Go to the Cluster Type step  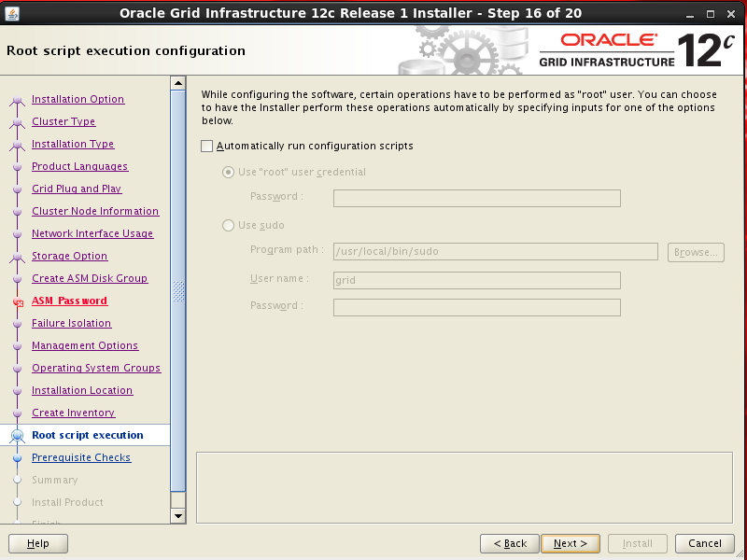coord(63,121)
